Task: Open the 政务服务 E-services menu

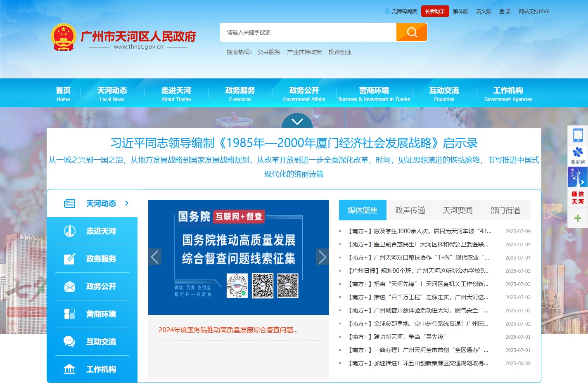Action: 240,94
